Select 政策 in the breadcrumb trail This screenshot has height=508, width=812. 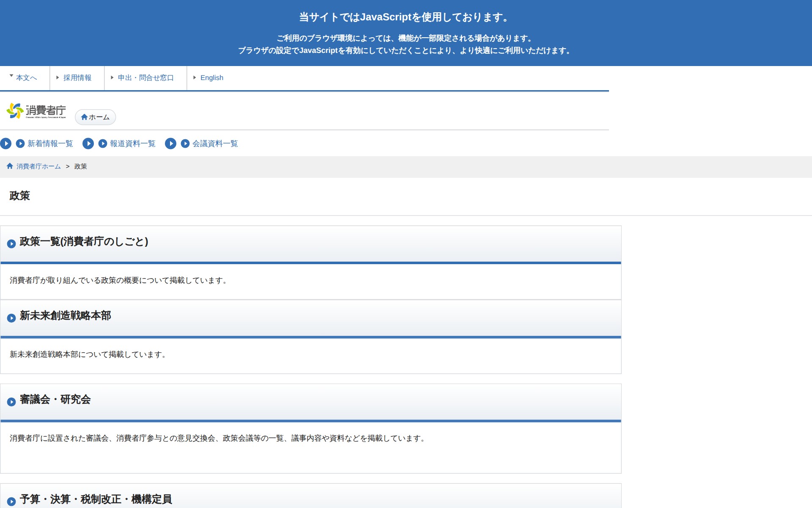tap(80, 166)
